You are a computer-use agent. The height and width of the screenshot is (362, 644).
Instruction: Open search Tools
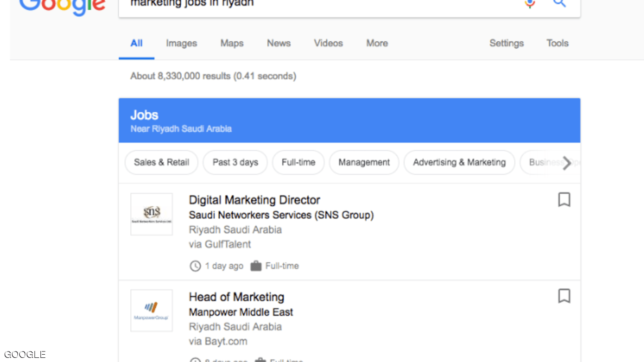coord(558,43)
